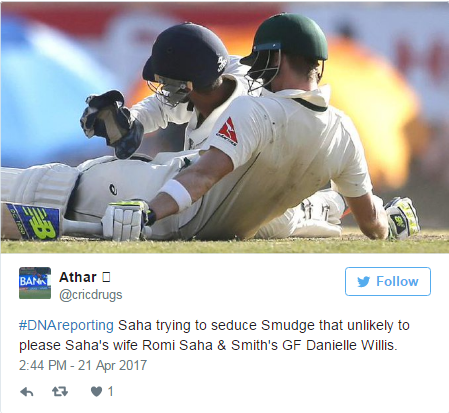Click the emoji placeholder beside Athar's name
449x413 pixels.
pyautogui.click(x=106, y=277)
